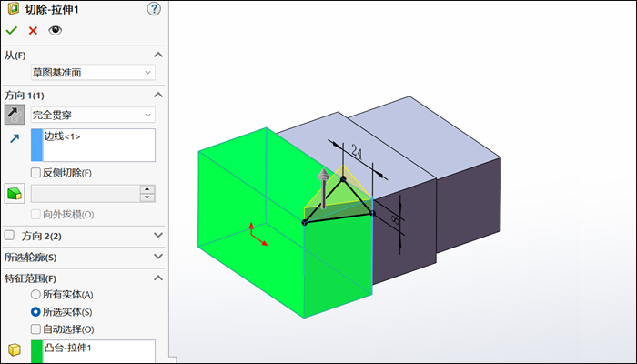This screenshot has width=637, height=364.
Task: Decrease draft angle with down stepper
Action: coord(147,197)
